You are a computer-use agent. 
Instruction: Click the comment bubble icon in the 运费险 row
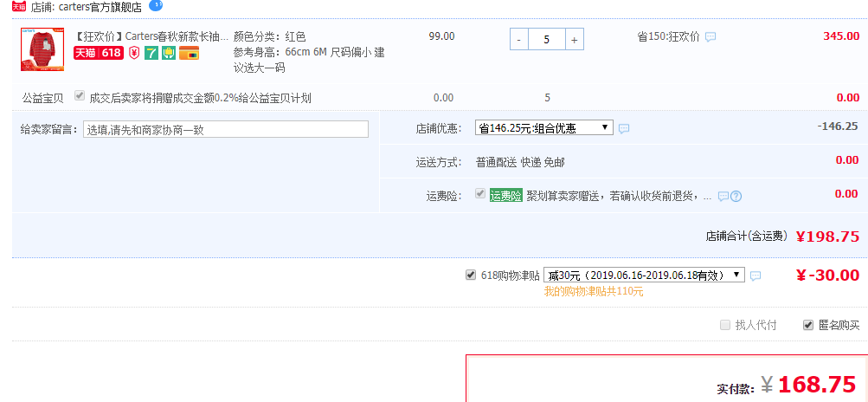point(723,197)
